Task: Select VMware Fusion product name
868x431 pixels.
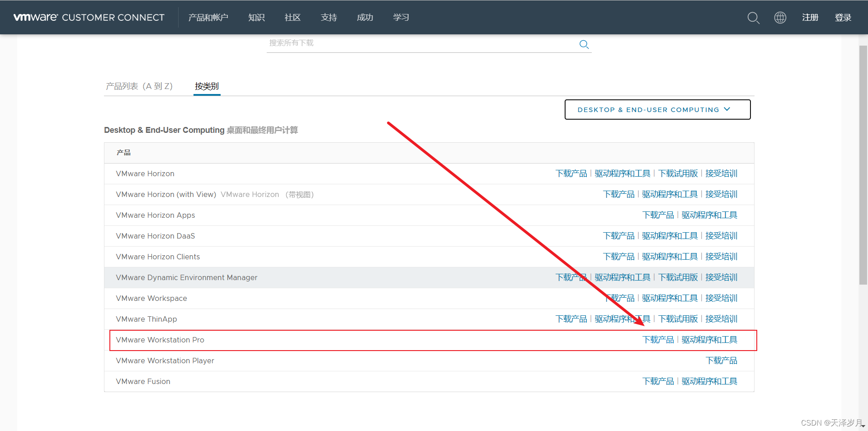Action: click(x=143, y=381)
